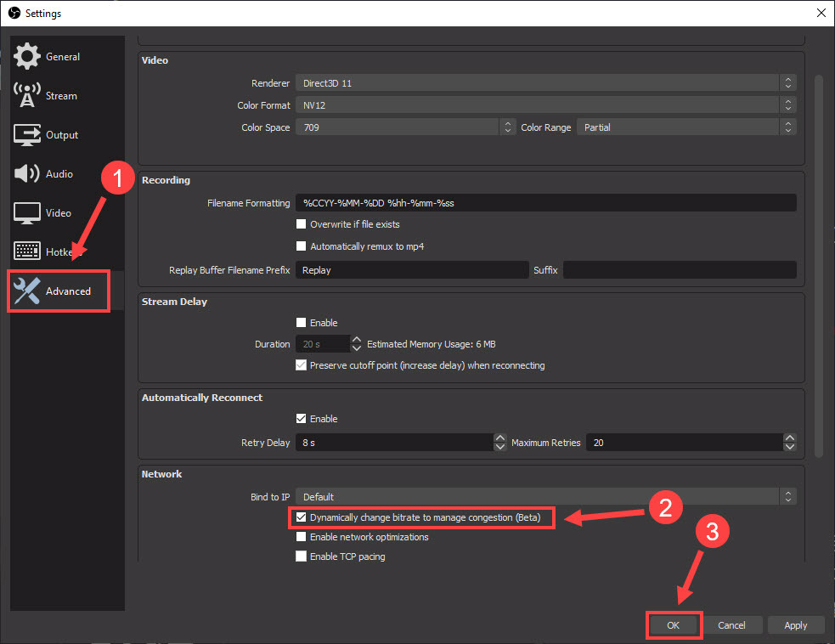Click the Video monitor icon
835x644 pixels.
point(26,212)
